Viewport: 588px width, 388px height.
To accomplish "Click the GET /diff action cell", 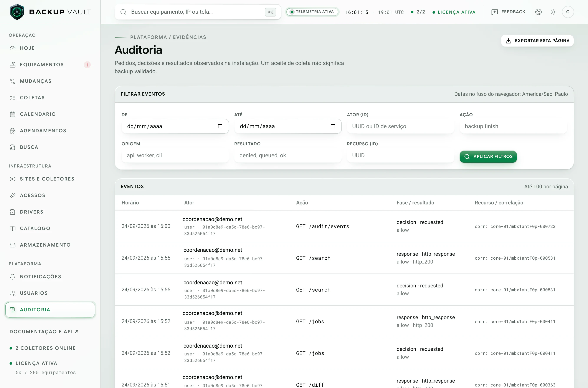I will pyautogui.click(x=310, y=385).
